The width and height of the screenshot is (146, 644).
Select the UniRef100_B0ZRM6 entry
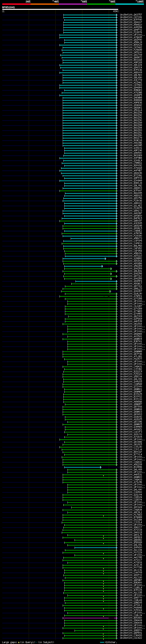(x=131, y=467)
